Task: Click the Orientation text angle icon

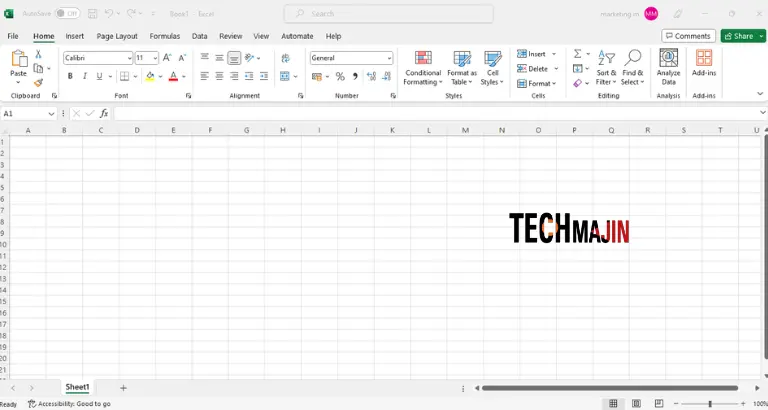Action: pyautogui.click(x=249, y=58)
